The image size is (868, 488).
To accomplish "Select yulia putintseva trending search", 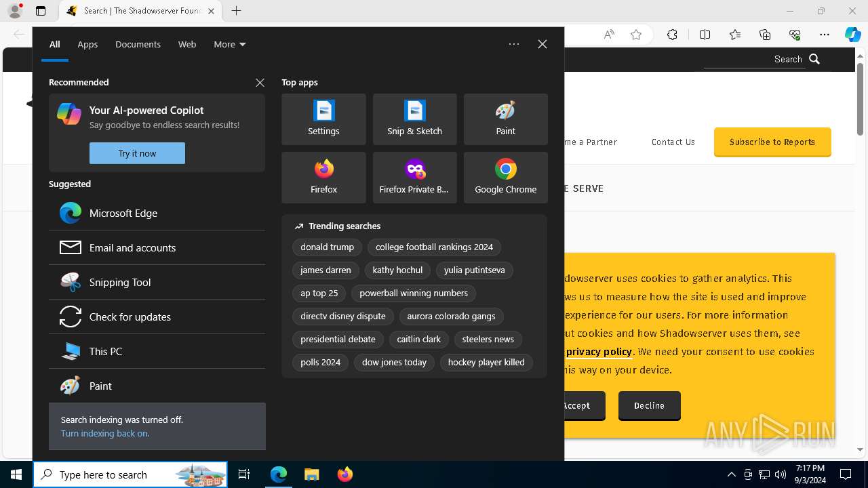I will [x=475, y=270].
